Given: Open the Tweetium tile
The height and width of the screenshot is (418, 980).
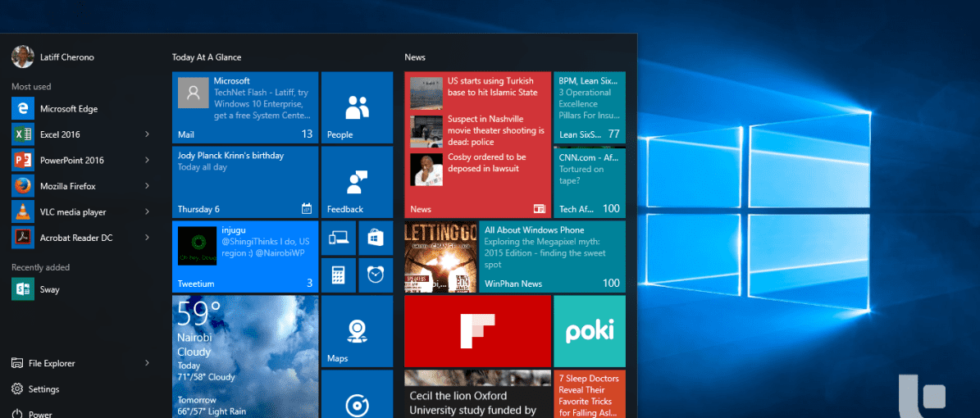Looking at the screenshot, I should click(245, 257).
